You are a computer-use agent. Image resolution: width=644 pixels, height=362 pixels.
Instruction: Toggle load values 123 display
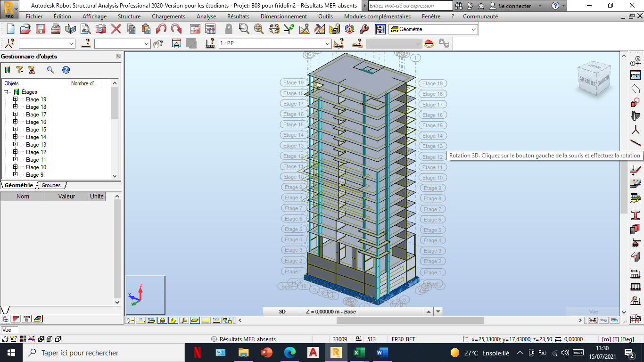pyautogui.click(x=216, y=320)
